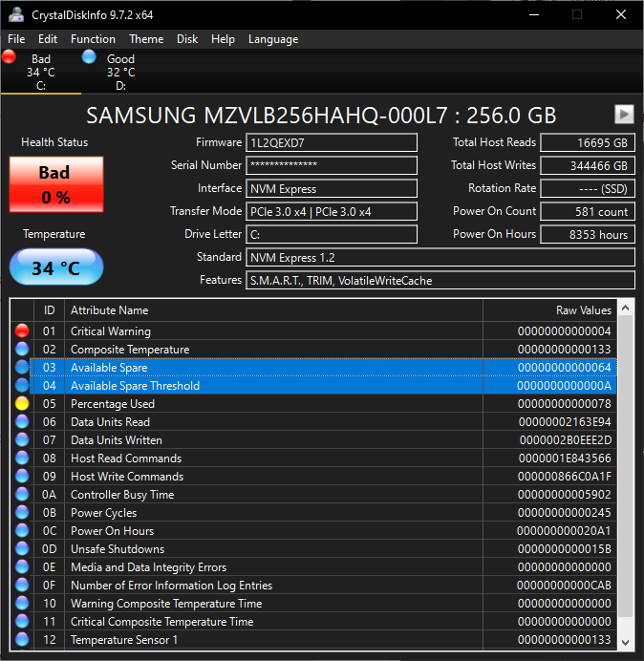This screenshot has width=644, height=661.
Task: Click the red Bad 0 % health status button
Action: (54, 184)
